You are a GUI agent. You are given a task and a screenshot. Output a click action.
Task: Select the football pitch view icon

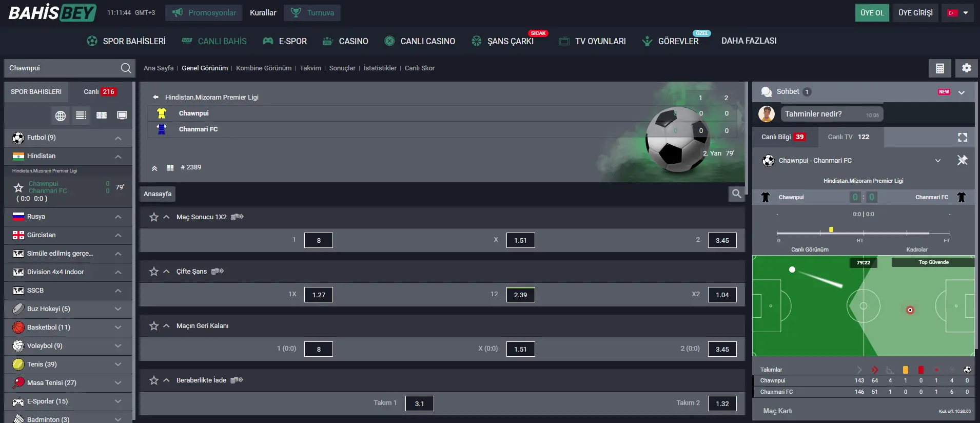[102, 116]
